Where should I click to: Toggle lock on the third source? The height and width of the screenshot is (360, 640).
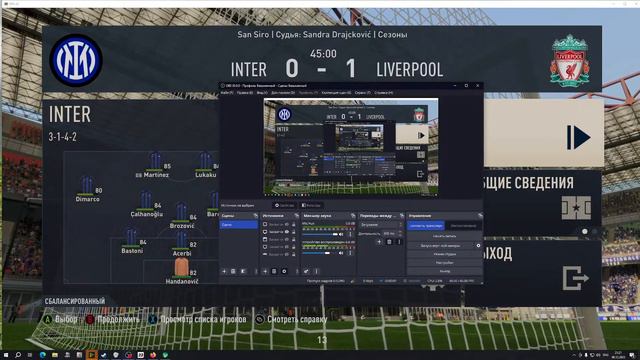(293, 239)
